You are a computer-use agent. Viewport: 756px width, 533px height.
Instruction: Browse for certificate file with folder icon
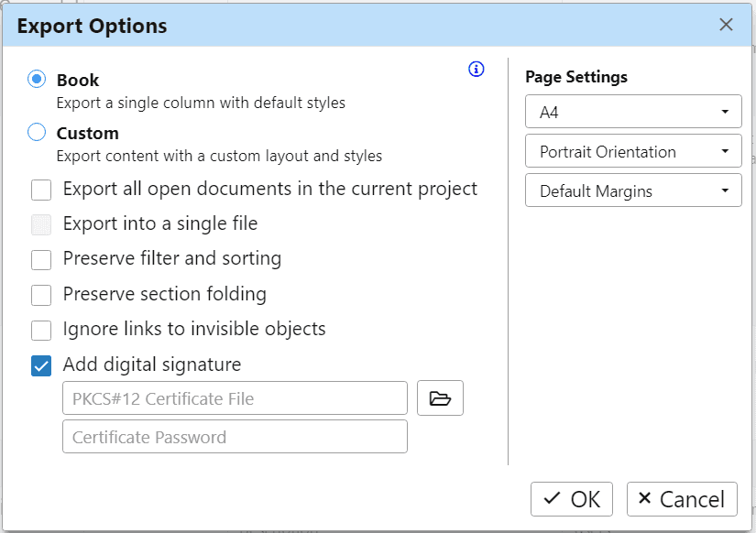point(441,398)
